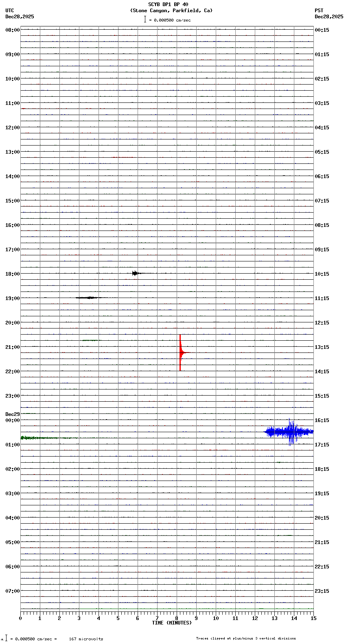346x644 pixels.
Task: Click the left 'Dec28,2025' date under UTC
Action: click(20, 17)
